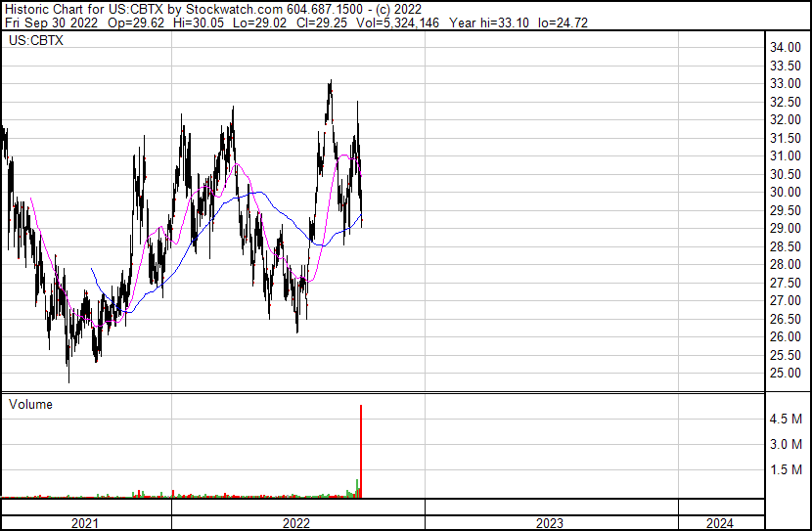This screenshot has height=531, width=812.
Task: Click the 32.50 price axis label
Action: (x=785, y=102)
